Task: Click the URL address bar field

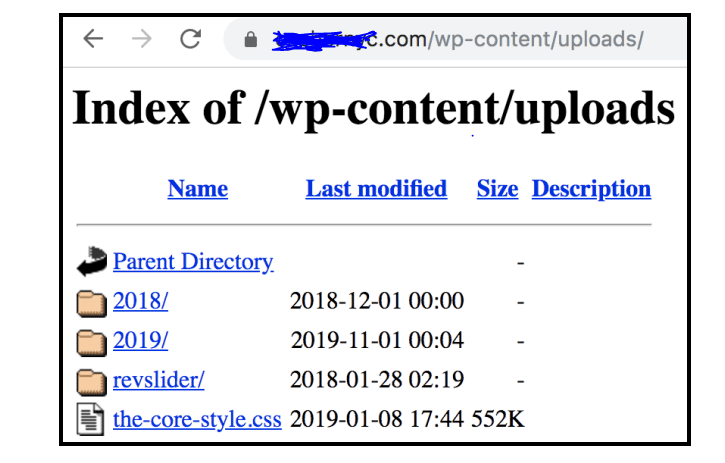Action: point(455,39)
